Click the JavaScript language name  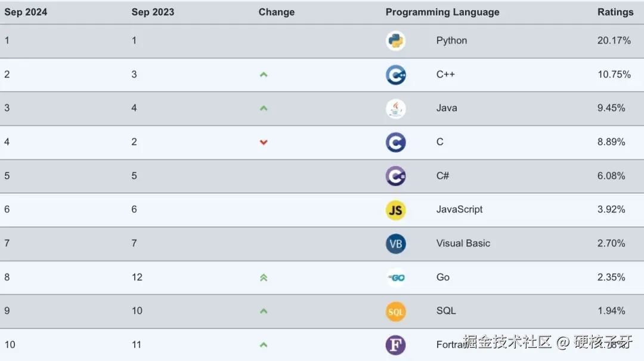click(x=459, y=209)
